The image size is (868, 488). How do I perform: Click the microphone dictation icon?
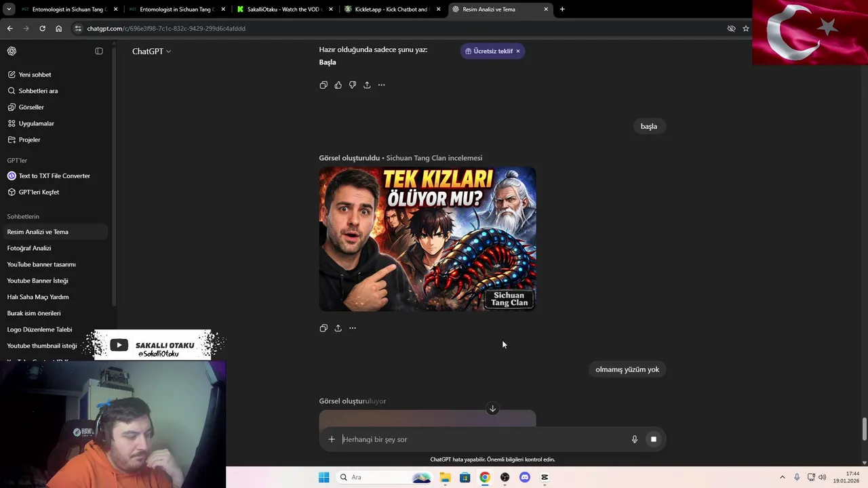(635, 439)
